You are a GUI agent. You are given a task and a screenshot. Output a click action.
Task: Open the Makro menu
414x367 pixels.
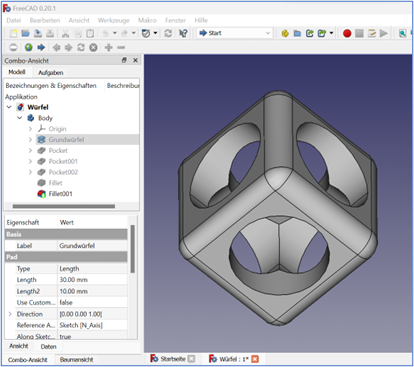147,20
